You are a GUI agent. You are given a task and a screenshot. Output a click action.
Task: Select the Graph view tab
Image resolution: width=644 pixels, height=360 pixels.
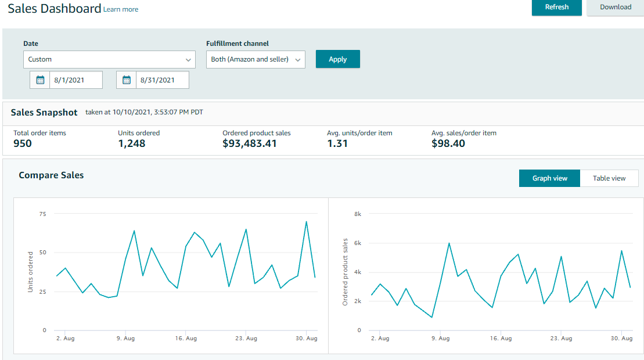coord(549,178)
